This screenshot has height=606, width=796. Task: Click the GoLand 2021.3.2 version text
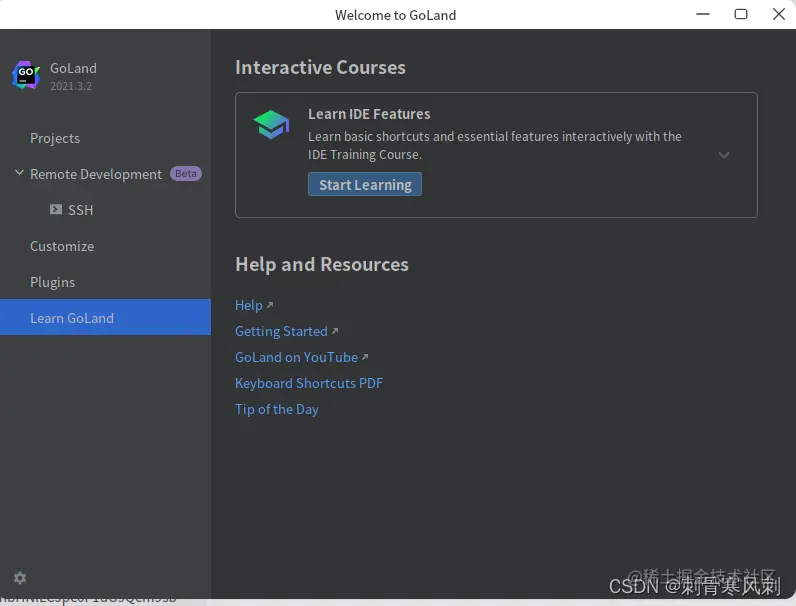pyautogui.click(x=71, y=86)
